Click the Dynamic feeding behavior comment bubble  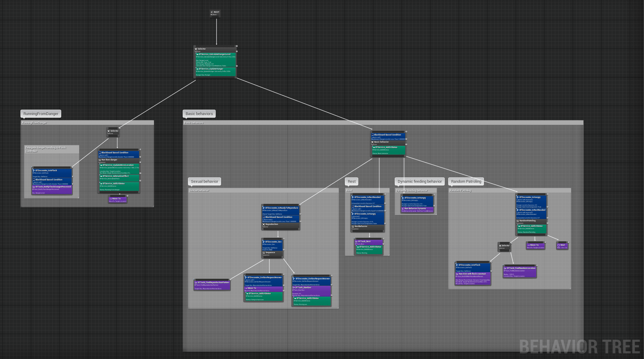pyautogui.click(x=419, y=181)
